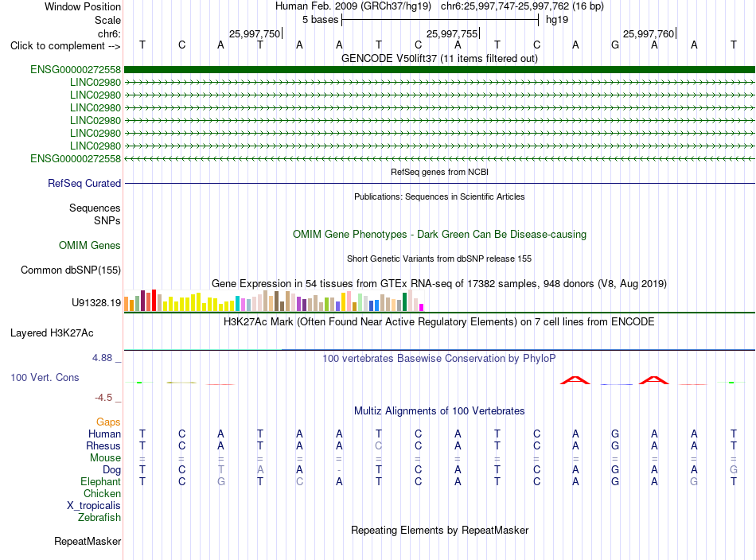Viewport: 756px width, 560px height.
Task: Click the Gaps row label
Action: pyautogui.click(x=108, y=422)
